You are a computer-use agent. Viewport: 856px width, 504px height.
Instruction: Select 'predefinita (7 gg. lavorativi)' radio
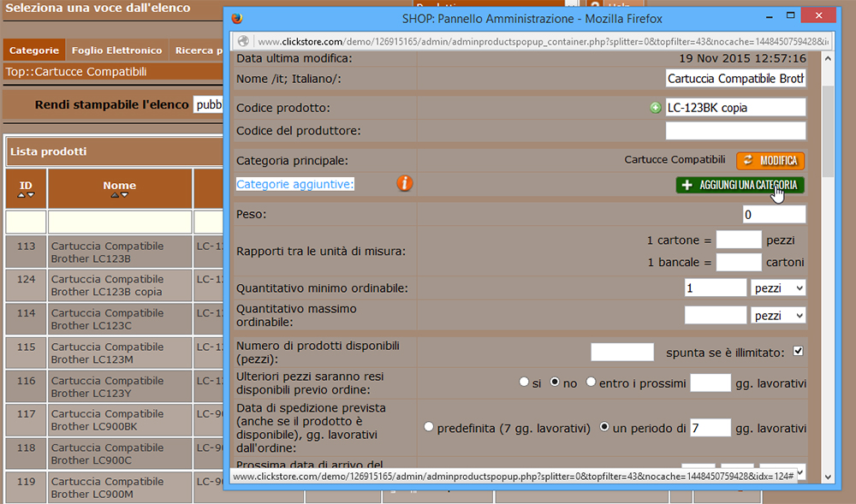(x=429, y=427)
